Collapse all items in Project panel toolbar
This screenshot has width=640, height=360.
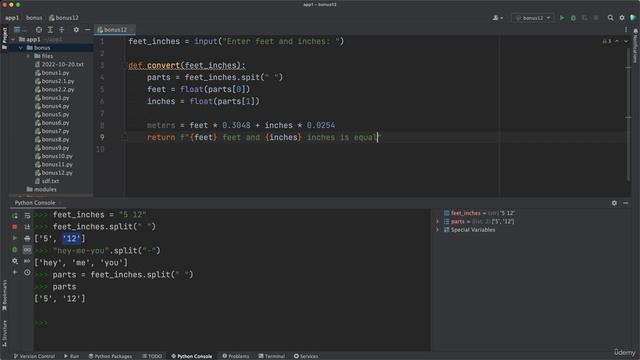tap(62, 30)
